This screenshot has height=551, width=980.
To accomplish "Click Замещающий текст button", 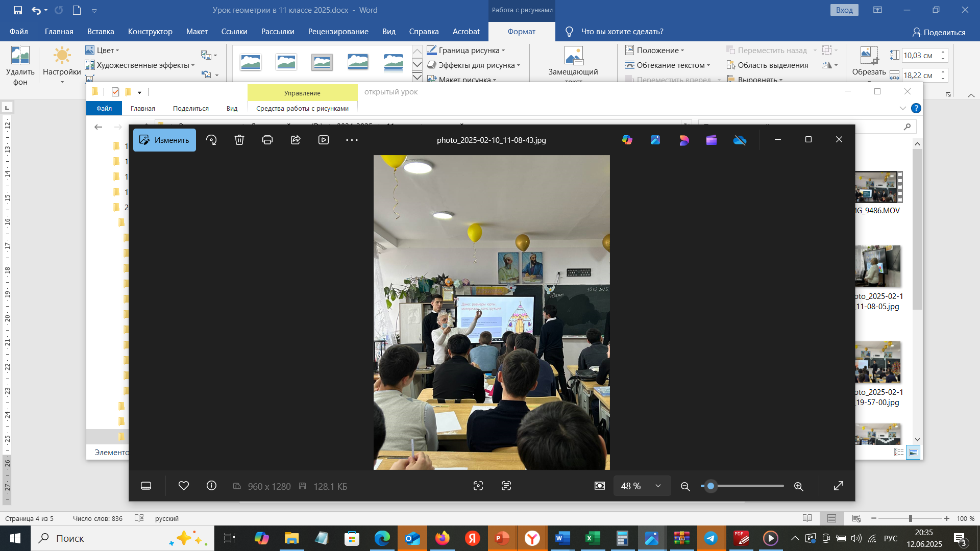I will point(573,64).
